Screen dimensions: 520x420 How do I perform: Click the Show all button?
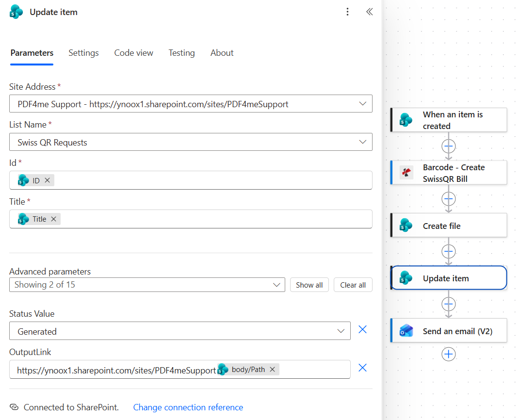pyautogui.click(x=309, y=285)
